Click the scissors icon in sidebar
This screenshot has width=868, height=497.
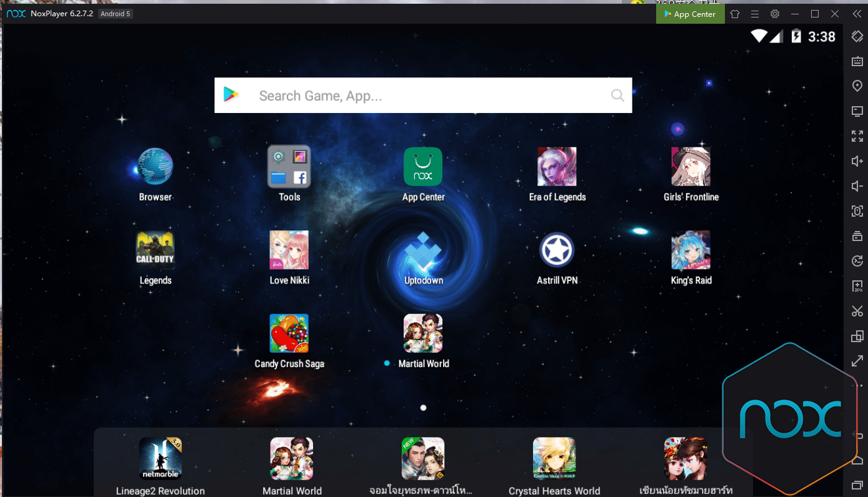(857, 311)
